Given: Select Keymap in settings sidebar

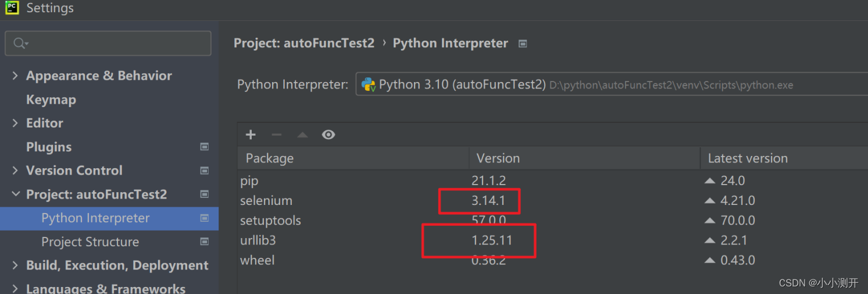Looking at the screenshot, I should 51,100.
